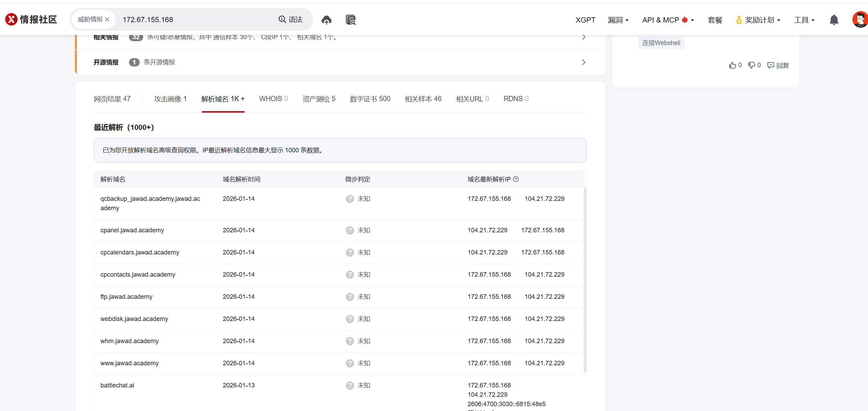Switch to the 数字证书 500 tab

point(370,99)
